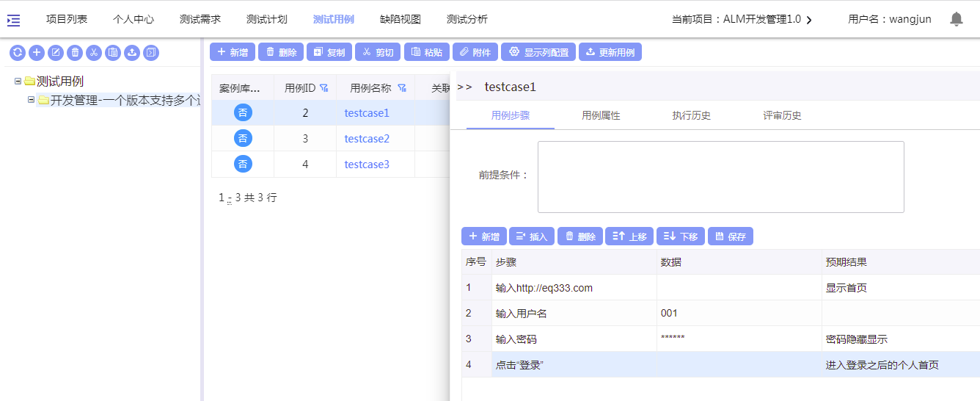Click the refresh icon above the tree
This screenshot has width=980, height=401.
[x=18, y=52]
